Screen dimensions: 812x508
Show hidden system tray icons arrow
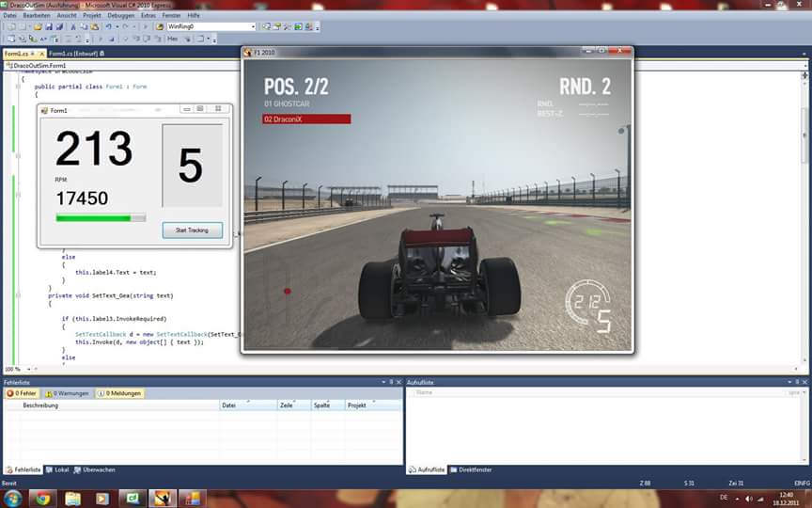(737, 499)
